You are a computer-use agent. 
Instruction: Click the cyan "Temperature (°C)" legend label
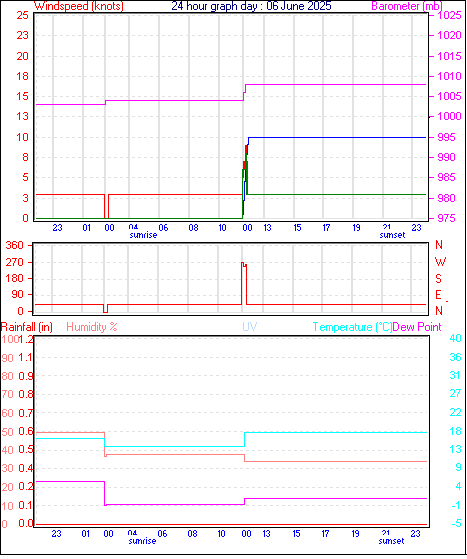coord(352,327)
